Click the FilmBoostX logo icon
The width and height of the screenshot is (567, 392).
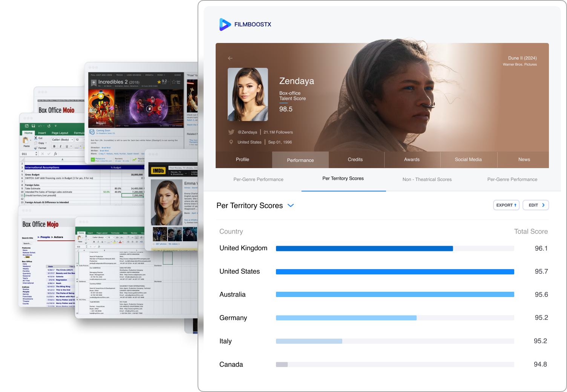[x=225, y=24]
